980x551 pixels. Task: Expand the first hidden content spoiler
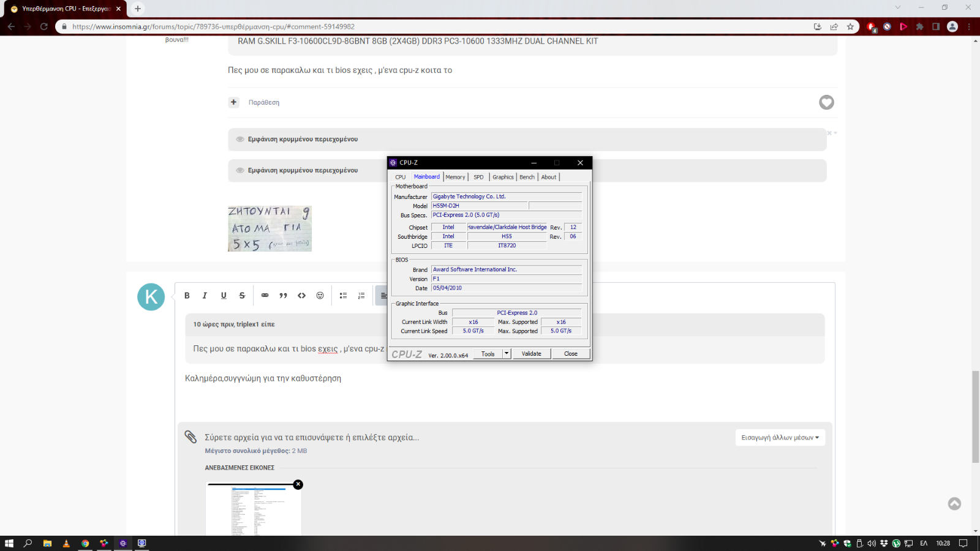pyautogui.click(x=527, y=140)
